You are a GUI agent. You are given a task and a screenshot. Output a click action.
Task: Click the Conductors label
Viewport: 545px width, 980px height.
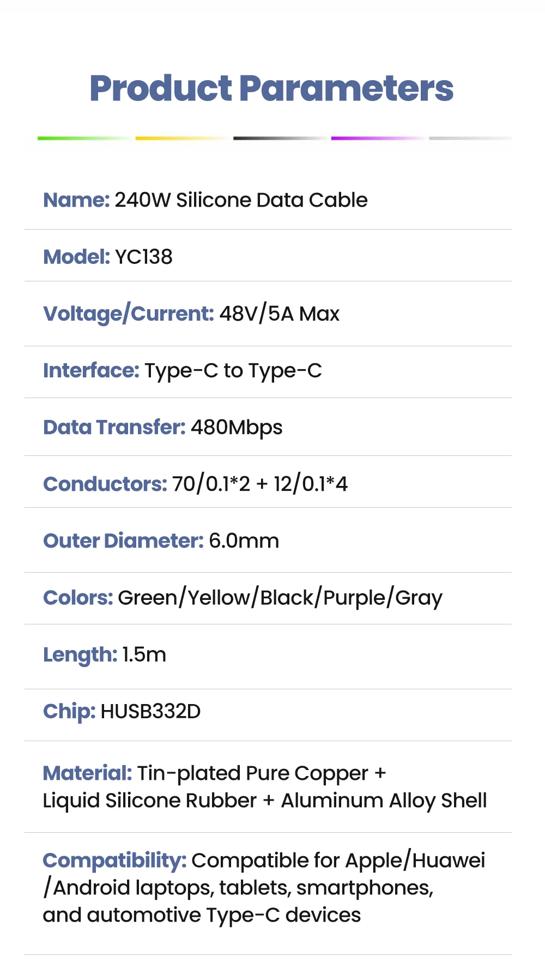pyautogui.click(x=105, y=484)
